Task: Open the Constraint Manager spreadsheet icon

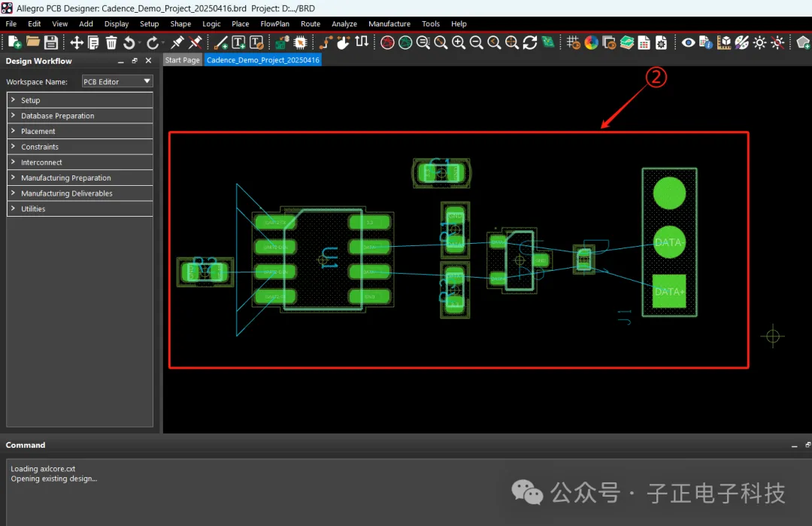Action: [x=644, y=42]
